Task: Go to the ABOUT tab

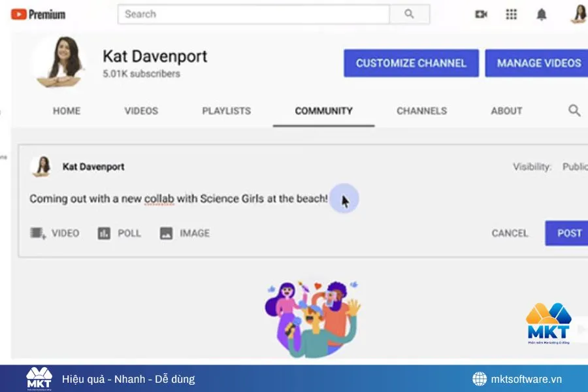Action: [x=506, y=111]
